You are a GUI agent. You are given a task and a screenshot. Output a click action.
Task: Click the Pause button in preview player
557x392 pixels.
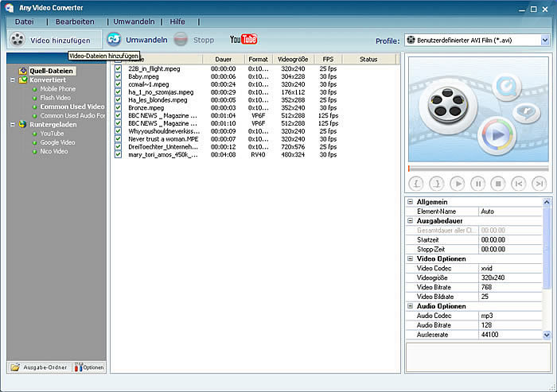click(x=477, y=184)
